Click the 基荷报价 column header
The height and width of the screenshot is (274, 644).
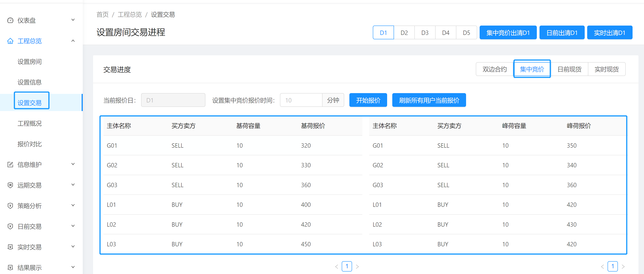pyautogui.click(x=313, y=126)
